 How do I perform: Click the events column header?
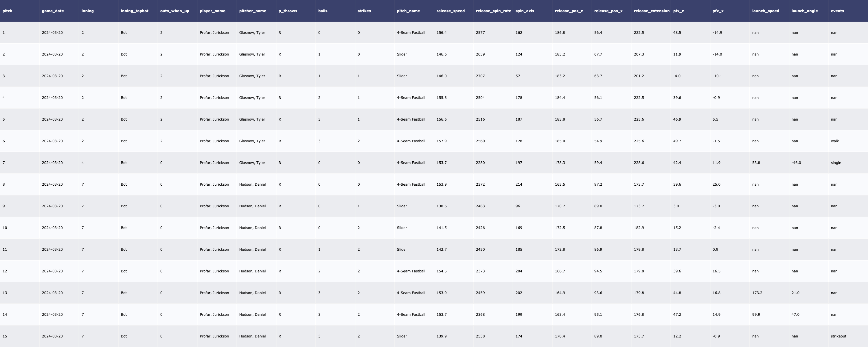[x=837, y=11]
